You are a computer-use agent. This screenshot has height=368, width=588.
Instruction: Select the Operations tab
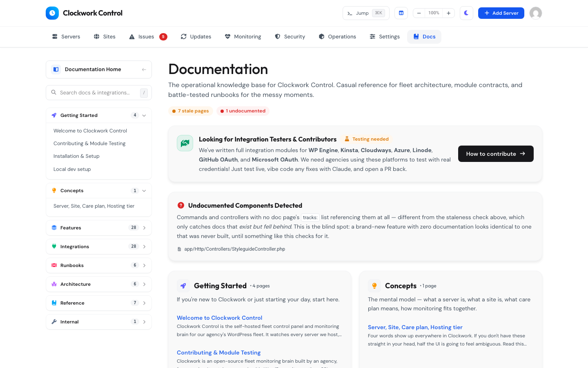[x=337, y=36]
